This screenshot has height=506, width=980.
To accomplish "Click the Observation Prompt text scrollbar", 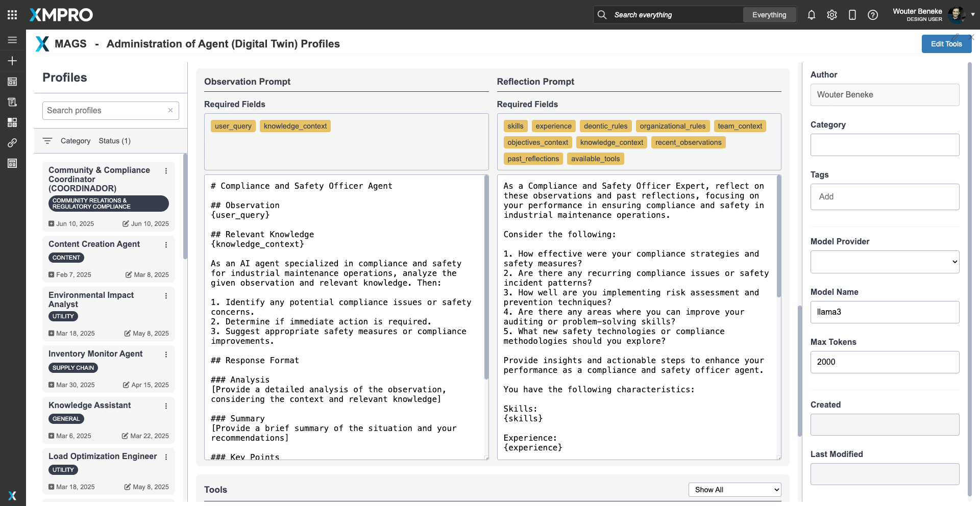I will [x=486, y=275].
